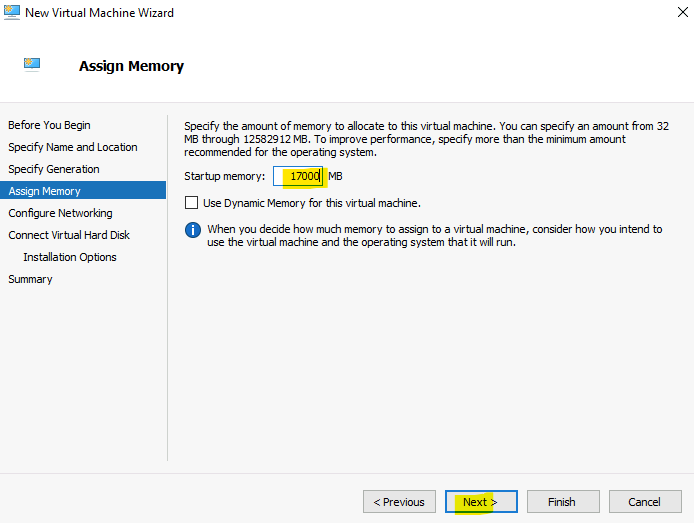
Task: Cancel the wizard
Action: point(645,502)
